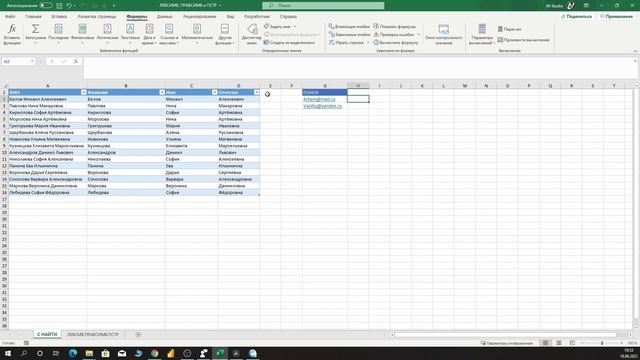The image size is (640, 360).
Task: Click the horizontal scrollbar
Action: click(x=505, y=335)
